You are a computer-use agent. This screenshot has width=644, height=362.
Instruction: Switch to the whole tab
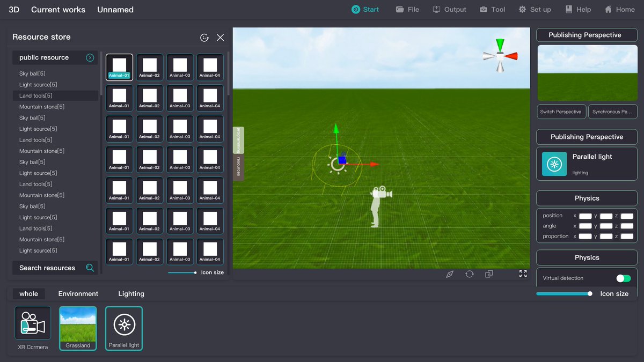[x=29, y=293]
